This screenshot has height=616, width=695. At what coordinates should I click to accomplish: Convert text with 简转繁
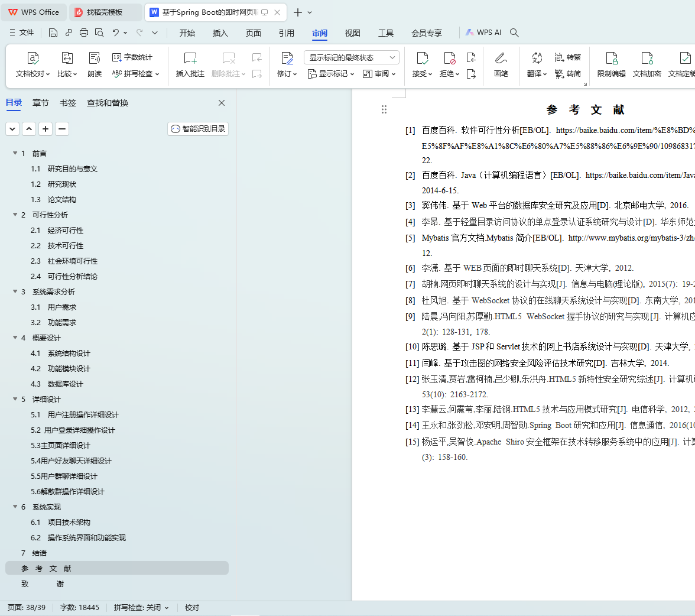point(568,57)
